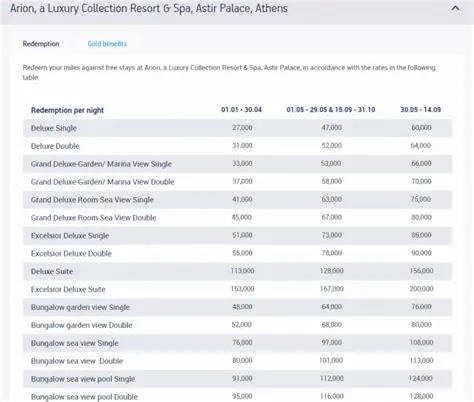Select the 55,000 Excelsior Deluxe Double value
This screenshot has width=474, height=402.
pyautogui.click(x=242, y=253)
